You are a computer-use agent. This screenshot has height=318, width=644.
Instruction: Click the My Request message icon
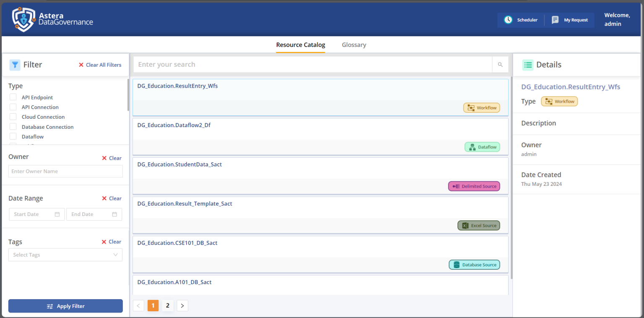click(555, 20)
